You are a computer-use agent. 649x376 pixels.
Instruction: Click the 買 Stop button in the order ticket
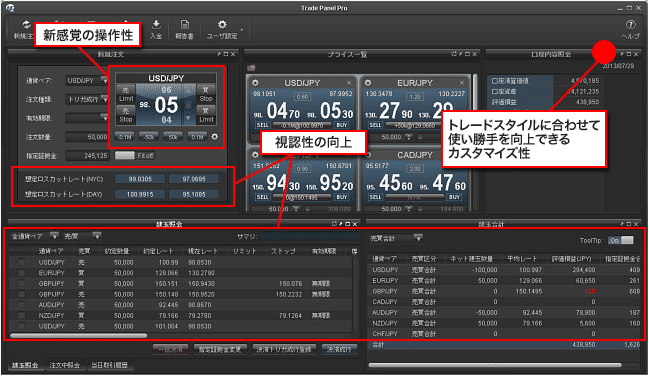[206, 94]
